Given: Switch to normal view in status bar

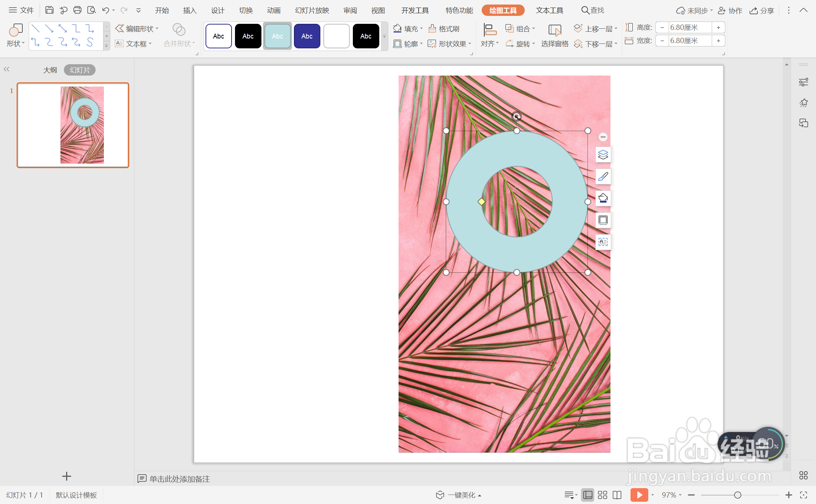Looking at the screenshot, I should point(588,495).
